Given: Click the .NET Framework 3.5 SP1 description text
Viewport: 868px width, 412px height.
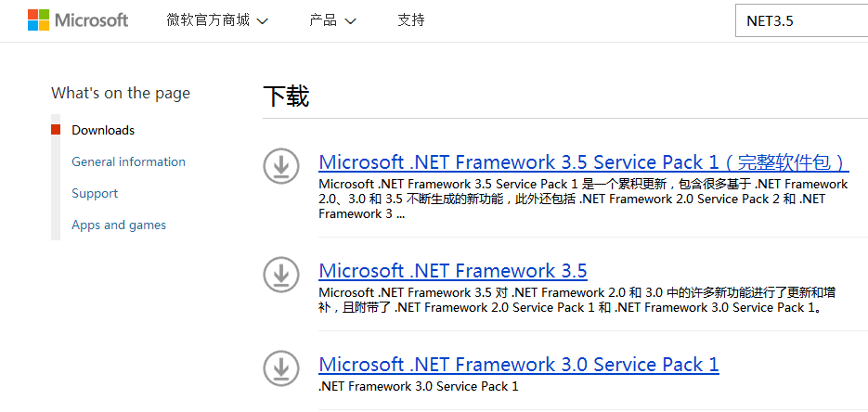Looking at the screenshot, I should pyautogui.click(x=583, y=199).
